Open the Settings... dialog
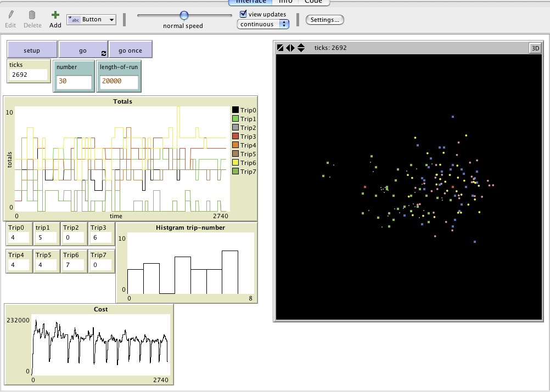The width and height of the screenshot is (550, 392). [x=325, y=20]
